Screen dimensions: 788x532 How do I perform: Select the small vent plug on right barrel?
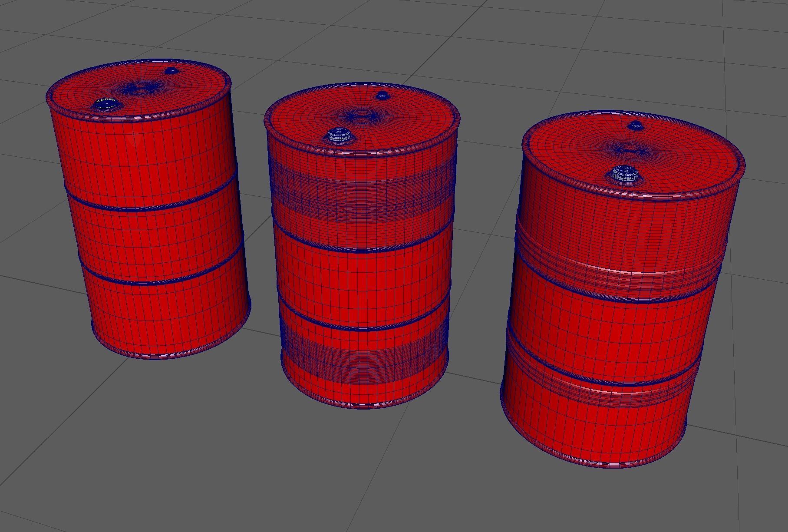click(636, 126)
